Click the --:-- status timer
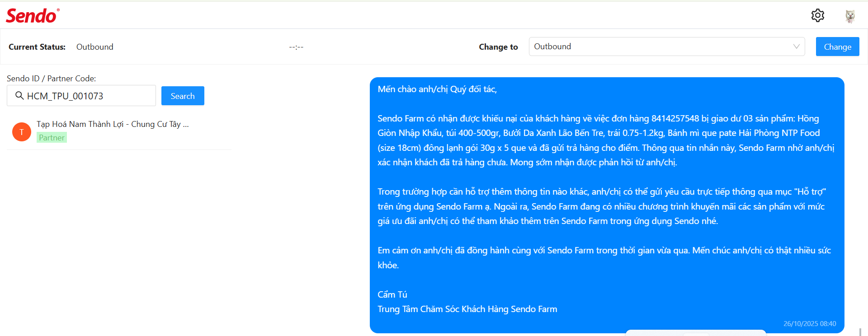Image resolution: width=868 pixels, height=336 pixels. 296,47
